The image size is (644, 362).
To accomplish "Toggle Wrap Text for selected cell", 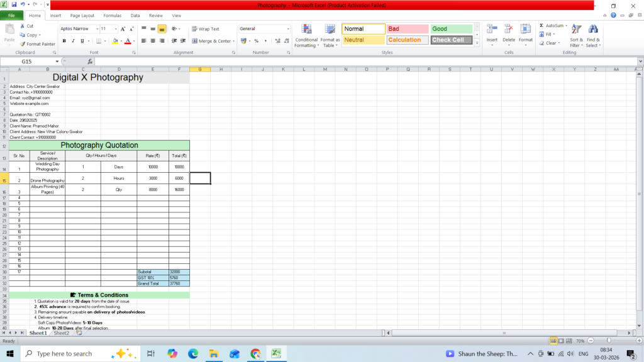I will (x=206, y=29).
